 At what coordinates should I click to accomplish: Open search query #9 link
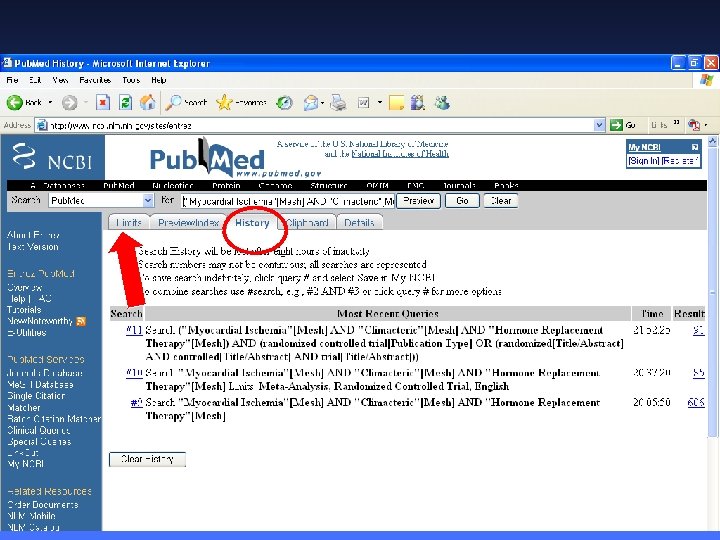point(136,403)
